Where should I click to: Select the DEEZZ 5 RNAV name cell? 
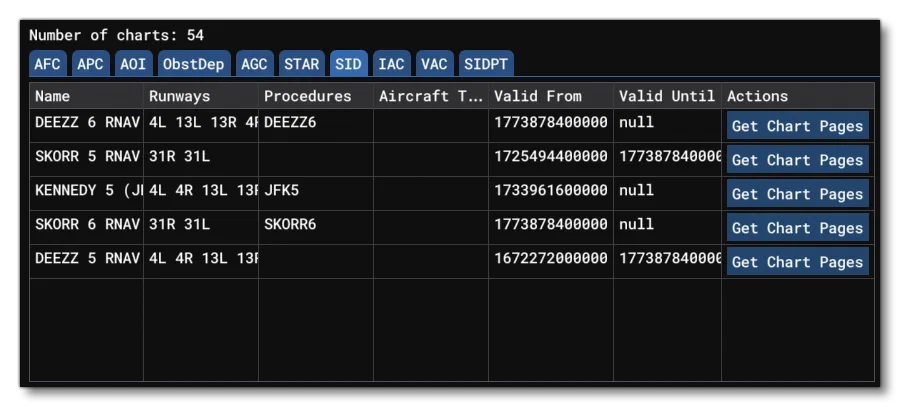tap(86, 261)
